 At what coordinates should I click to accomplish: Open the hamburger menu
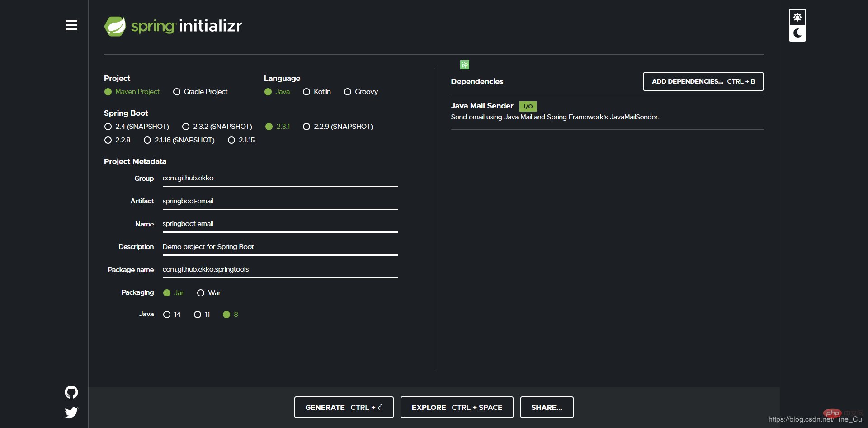pyautogui.click(x=71, y=25)
